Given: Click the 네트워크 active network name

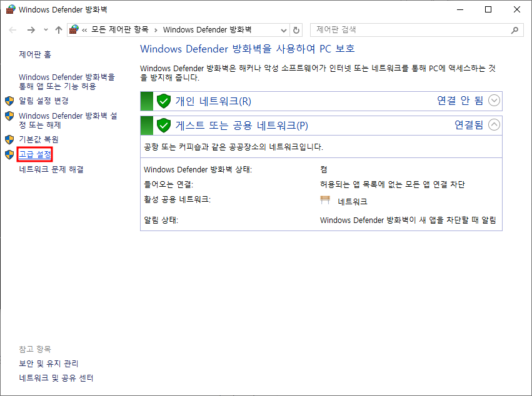Looking at the screenshot, I should click(x=353, y=202).
